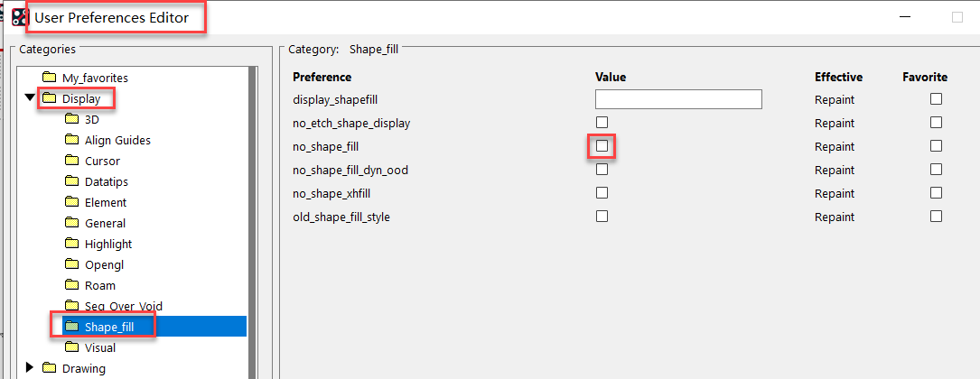
Task: Click the display_shapefill value input field
Action: 678,99
